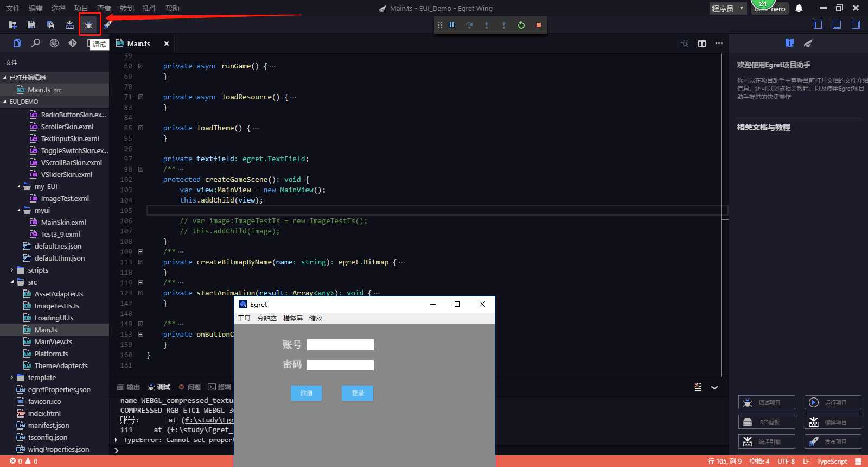Switch to the 输出 panel tab
868x467 pixels.
click(x=129, y=387)
